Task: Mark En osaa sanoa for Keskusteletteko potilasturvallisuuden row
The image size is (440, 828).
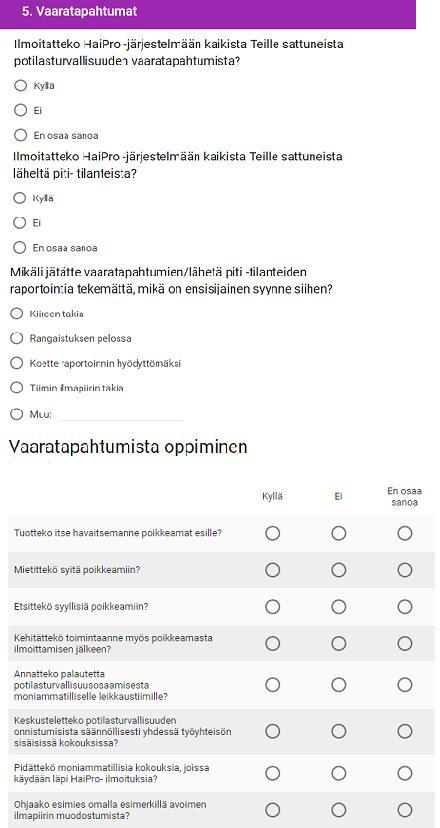Action: point(405,731)
